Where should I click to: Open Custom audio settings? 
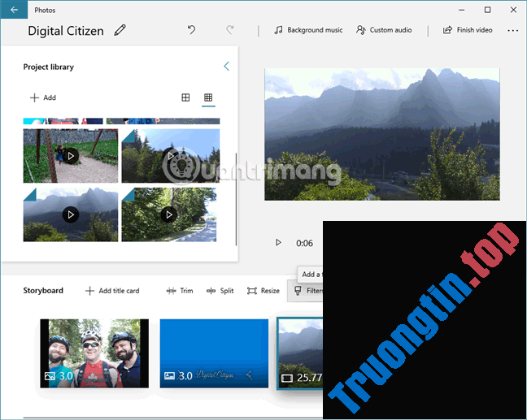point(384,30)
